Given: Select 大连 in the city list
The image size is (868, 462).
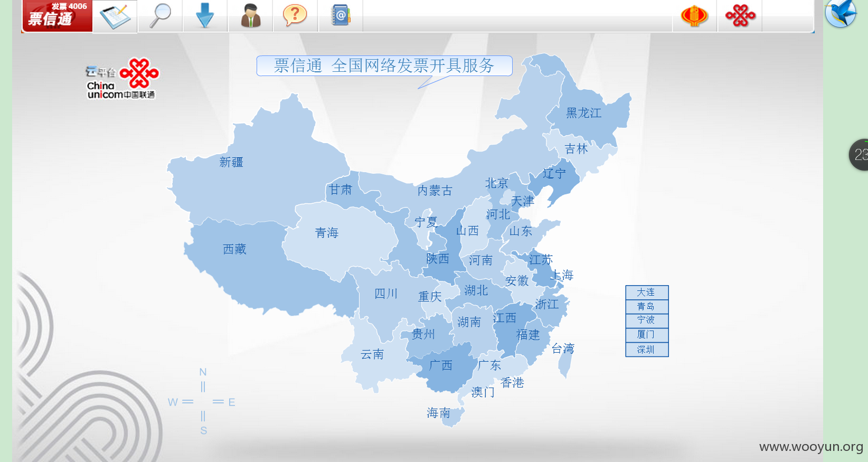Looking at the screenshot, I should (x=647, y=292).
